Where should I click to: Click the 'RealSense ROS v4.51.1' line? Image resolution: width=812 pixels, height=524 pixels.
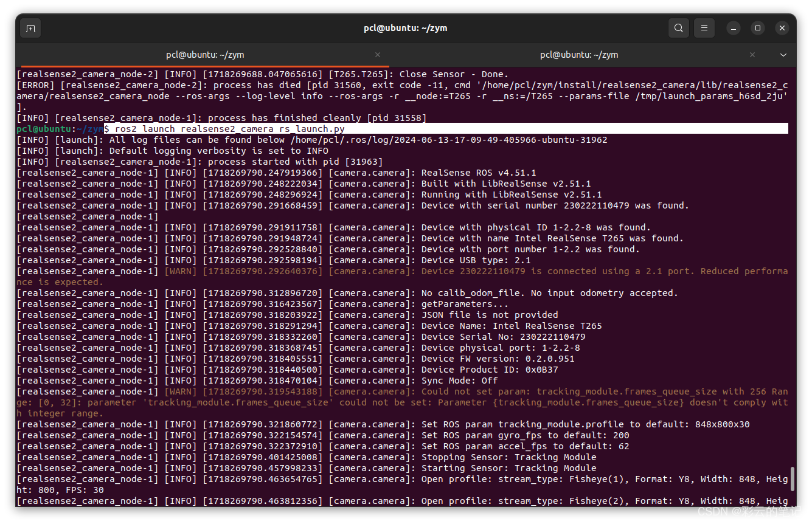click(x=276, y=173)
